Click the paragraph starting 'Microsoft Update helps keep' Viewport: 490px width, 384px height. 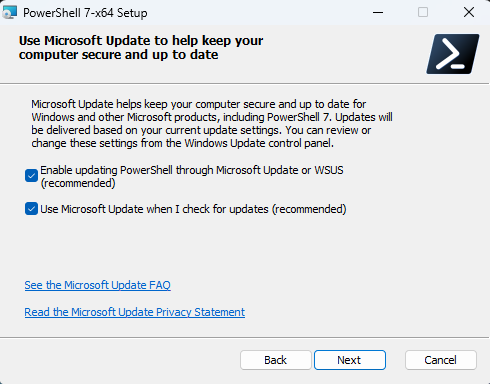pyautogui.click(x=212, y=124)
